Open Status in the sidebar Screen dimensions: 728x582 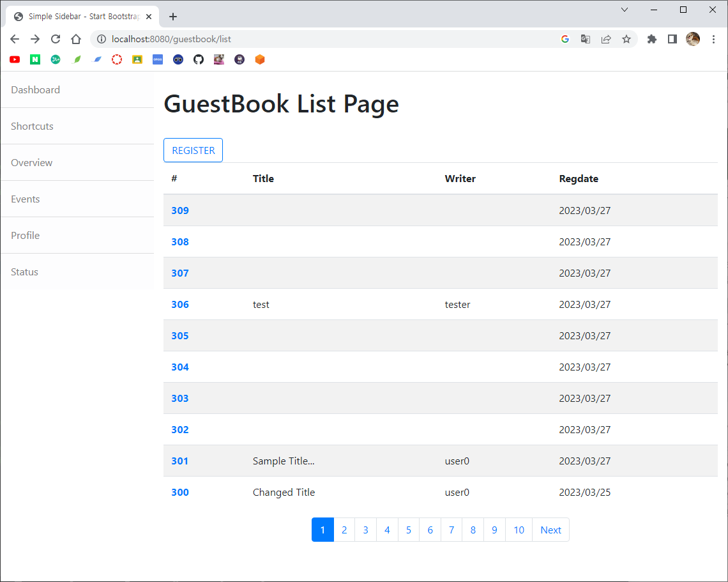coord(77,272)
